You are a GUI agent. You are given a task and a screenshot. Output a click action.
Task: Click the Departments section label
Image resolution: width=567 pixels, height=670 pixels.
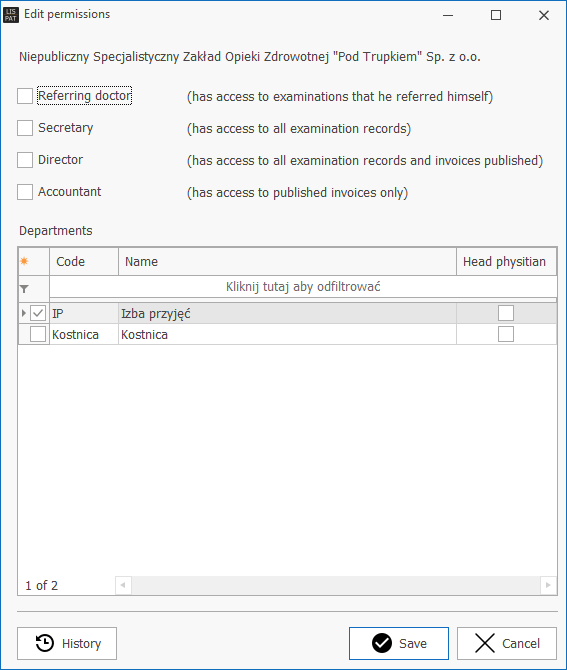(56, 231)
